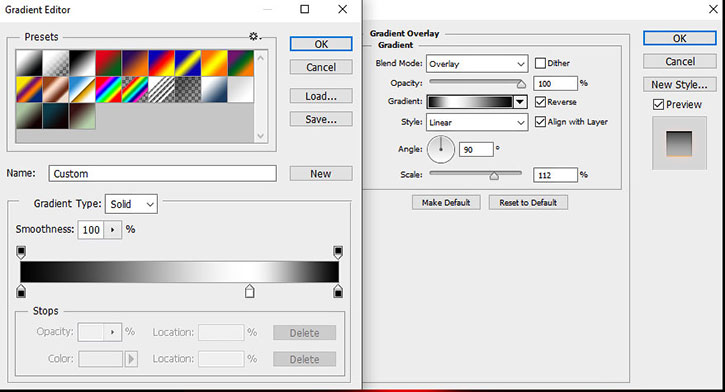
Task: Select the Orange, Yellow, Orange preset
Action: 214,63
